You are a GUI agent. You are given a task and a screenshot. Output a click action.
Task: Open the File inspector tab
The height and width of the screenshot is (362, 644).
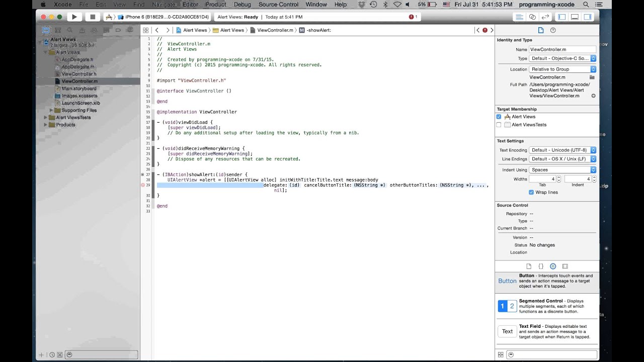(541, 30)
